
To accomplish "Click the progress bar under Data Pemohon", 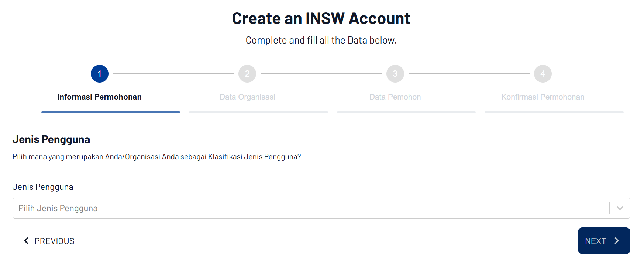I will click(406, 112).
